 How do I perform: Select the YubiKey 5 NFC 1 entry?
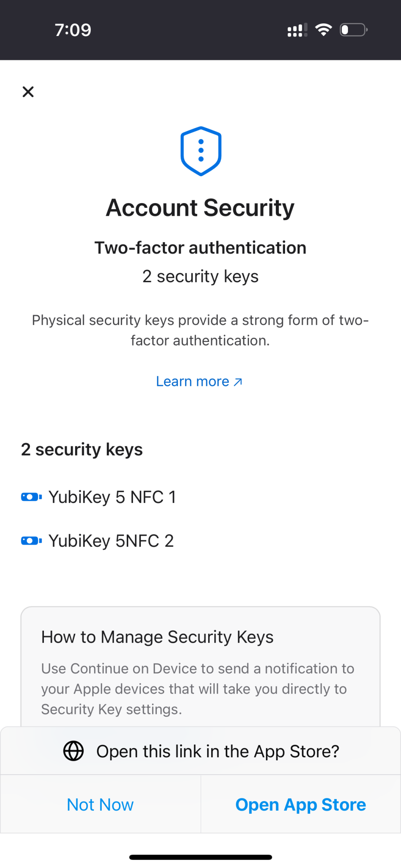[112, 497]
